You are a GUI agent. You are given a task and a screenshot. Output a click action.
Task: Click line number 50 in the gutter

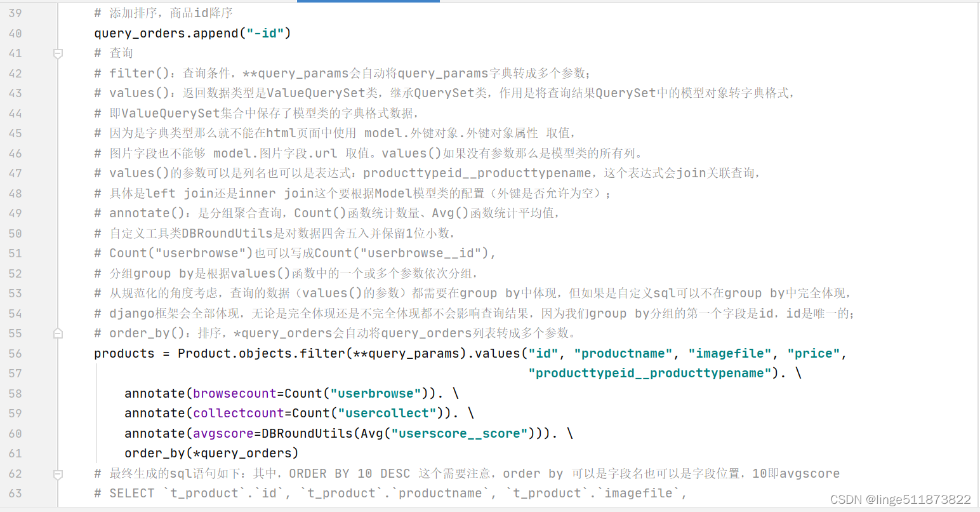pos(15,233)
